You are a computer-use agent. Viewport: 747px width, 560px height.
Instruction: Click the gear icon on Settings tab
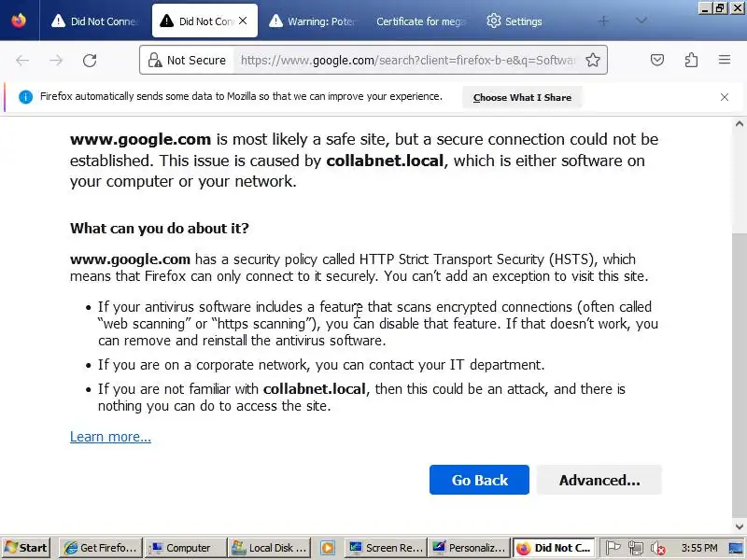[494, 21]
